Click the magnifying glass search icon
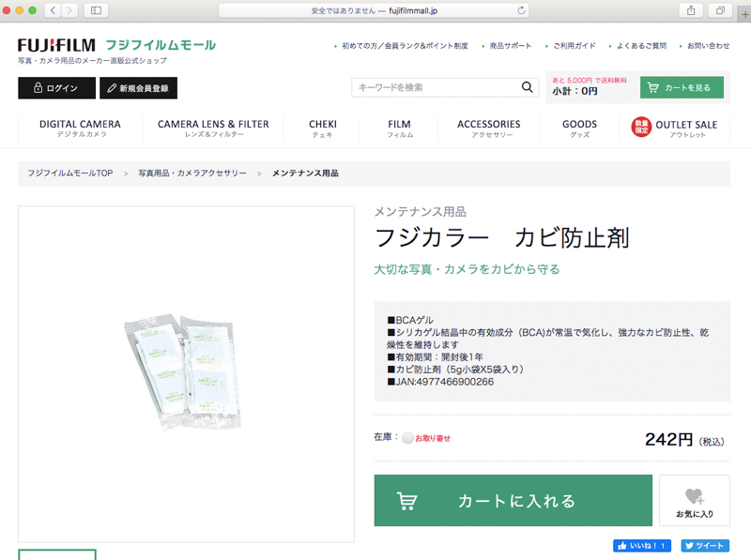 click(x=527, y=85)
